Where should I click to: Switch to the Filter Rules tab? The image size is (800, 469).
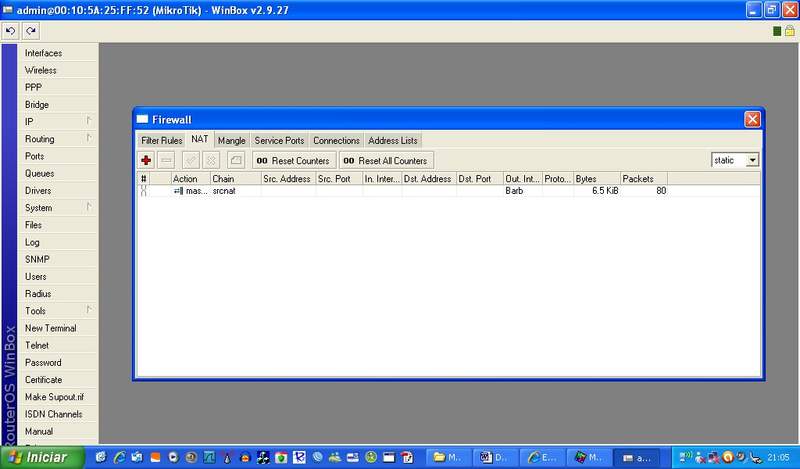(x=161, y=140)
